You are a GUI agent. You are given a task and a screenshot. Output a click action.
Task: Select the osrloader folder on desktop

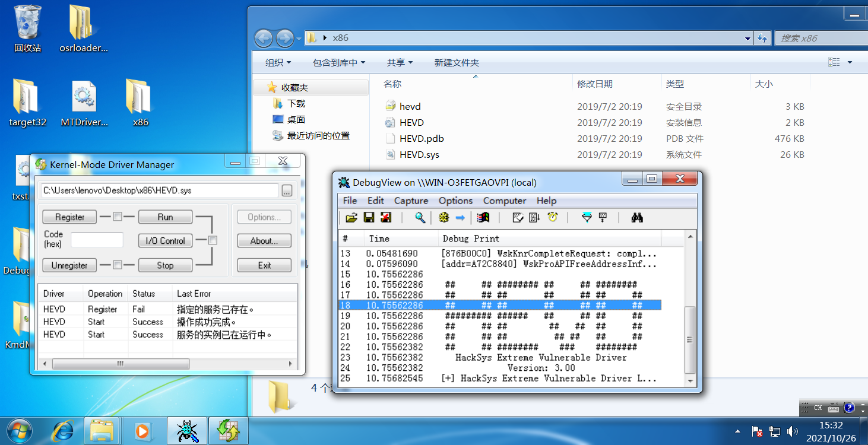[84, 28]
